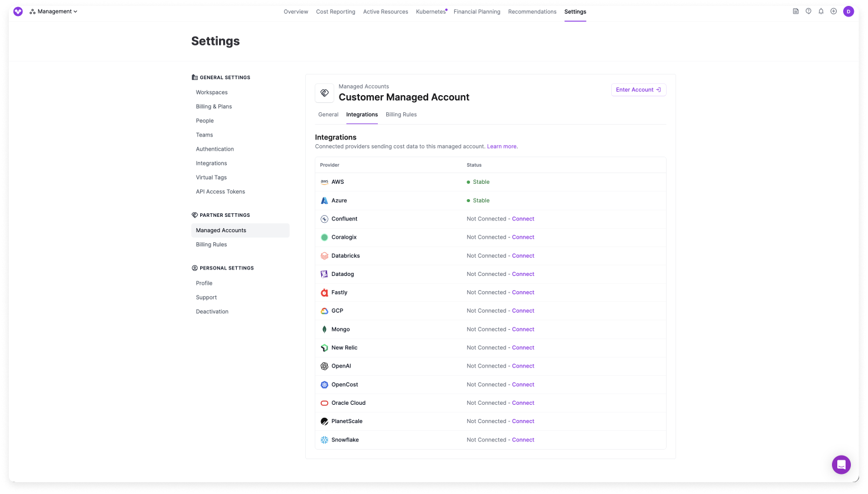Open Billing Rules under Partner Settings
Viewport: 868px width, 494px height.
click(x=211, y=245)
